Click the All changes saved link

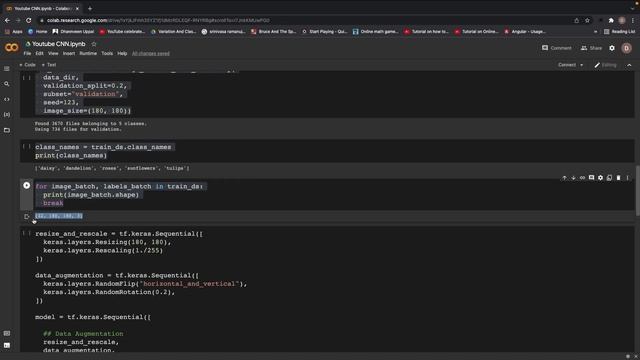[151, 53]
